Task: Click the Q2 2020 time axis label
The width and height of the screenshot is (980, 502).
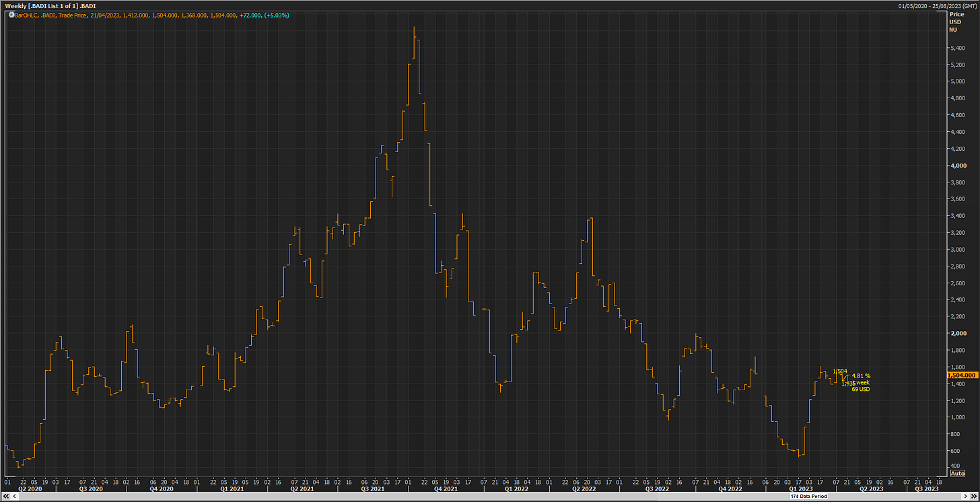Action: (x=30, y=489)
